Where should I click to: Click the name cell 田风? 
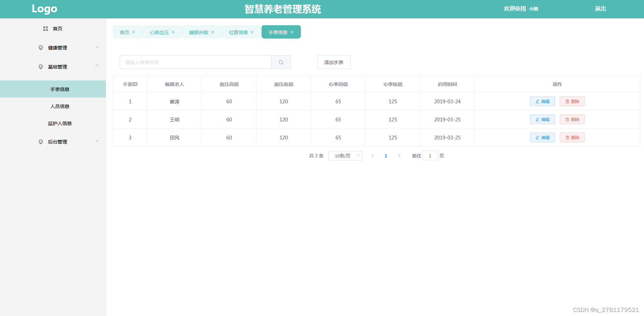point(174,138)
